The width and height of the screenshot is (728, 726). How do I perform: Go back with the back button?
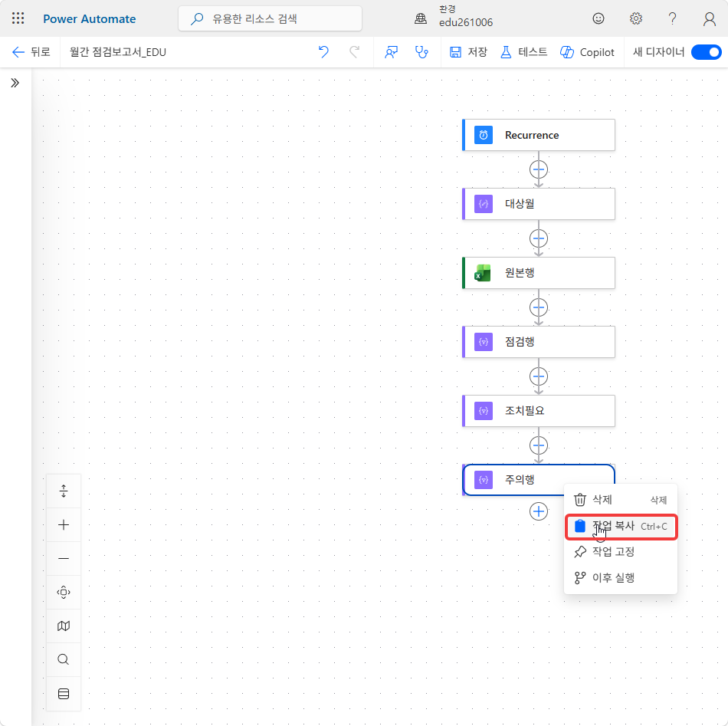[x=31, y=52]
